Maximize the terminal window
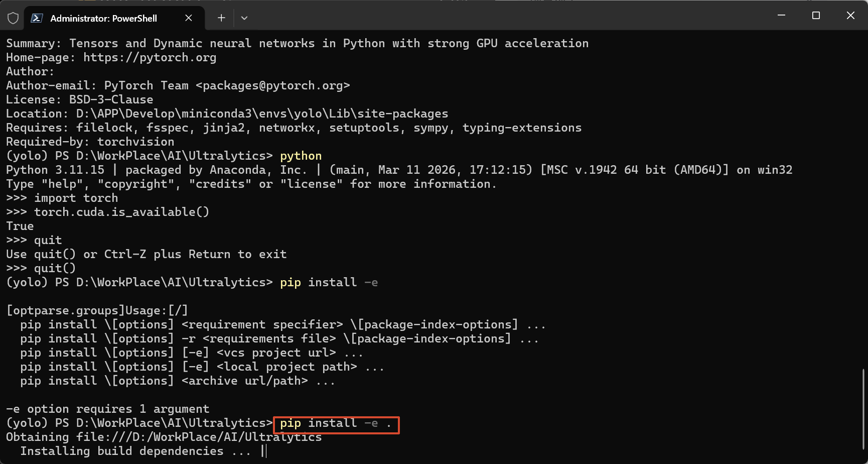 pos(816,16)
